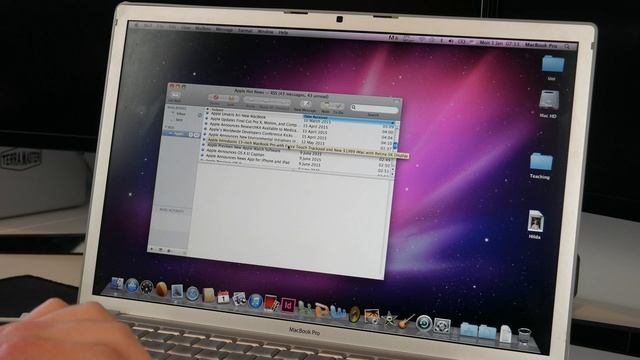Select message 'Apple Announces OS X El Capitan'

(235, 153)
